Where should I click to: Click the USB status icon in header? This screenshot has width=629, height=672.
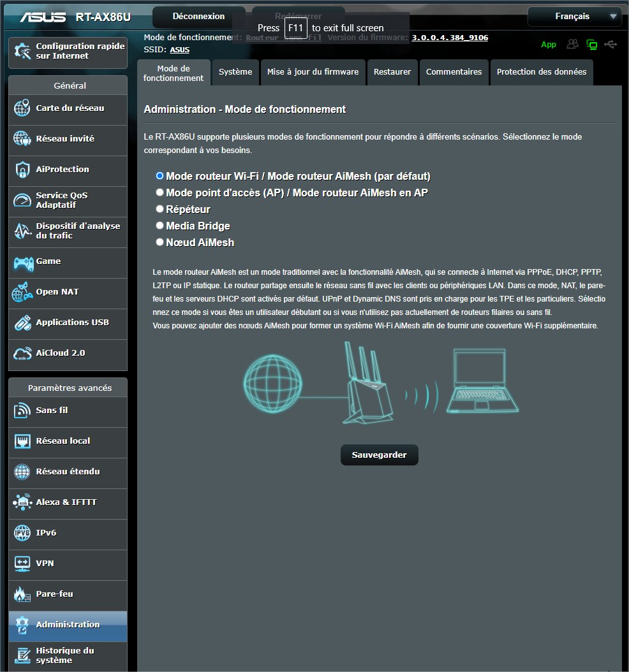[610, 45]
